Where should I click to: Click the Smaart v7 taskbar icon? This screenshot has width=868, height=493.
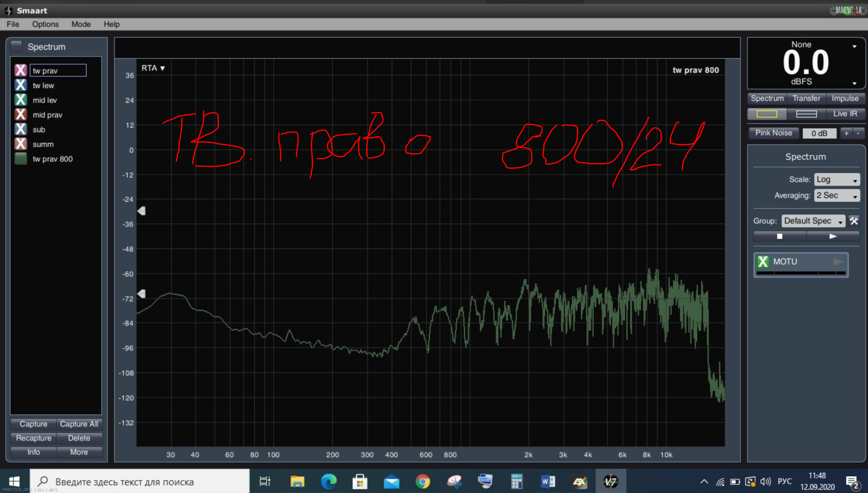click(610, 481)
